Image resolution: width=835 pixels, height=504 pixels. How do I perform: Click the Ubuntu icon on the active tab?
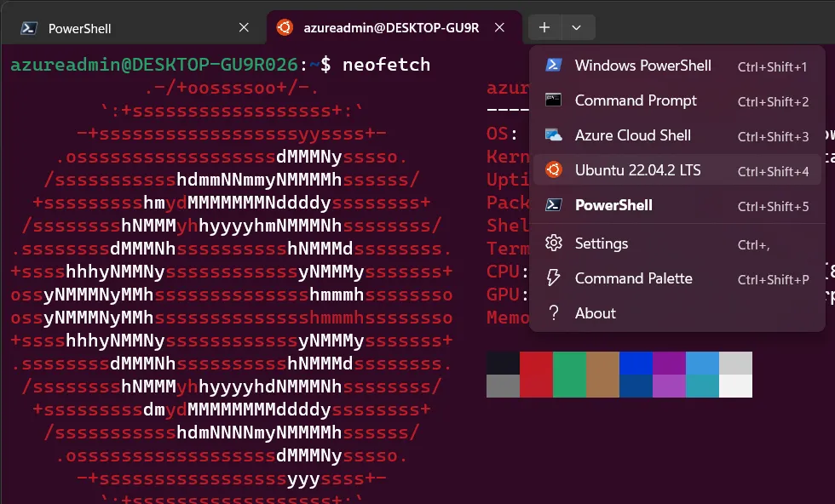coord(284,28)
